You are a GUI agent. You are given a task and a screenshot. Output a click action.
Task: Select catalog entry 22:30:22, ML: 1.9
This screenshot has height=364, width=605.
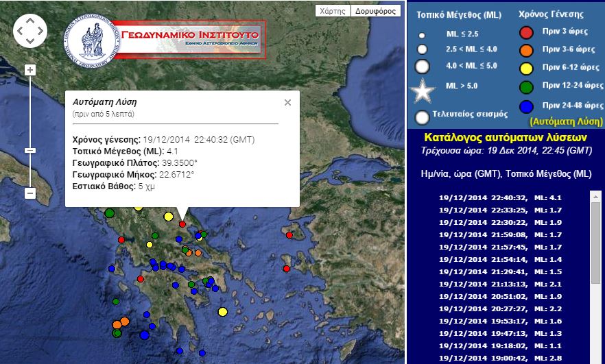point(500,223)
